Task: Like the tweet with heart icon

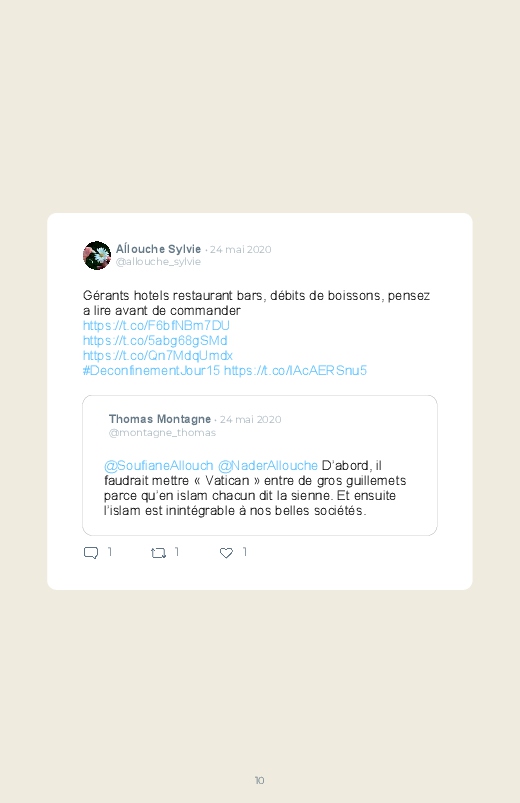Action: [x=226, y=553]
